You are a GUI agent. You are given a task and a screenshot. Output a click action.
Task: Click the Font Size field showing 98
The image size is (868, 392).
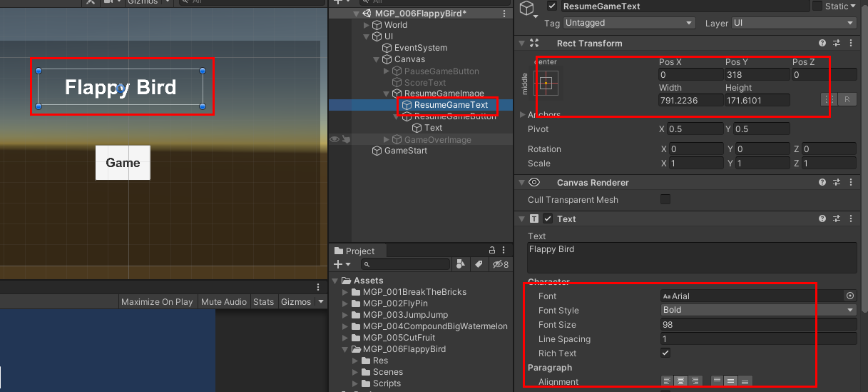[758, 324]
